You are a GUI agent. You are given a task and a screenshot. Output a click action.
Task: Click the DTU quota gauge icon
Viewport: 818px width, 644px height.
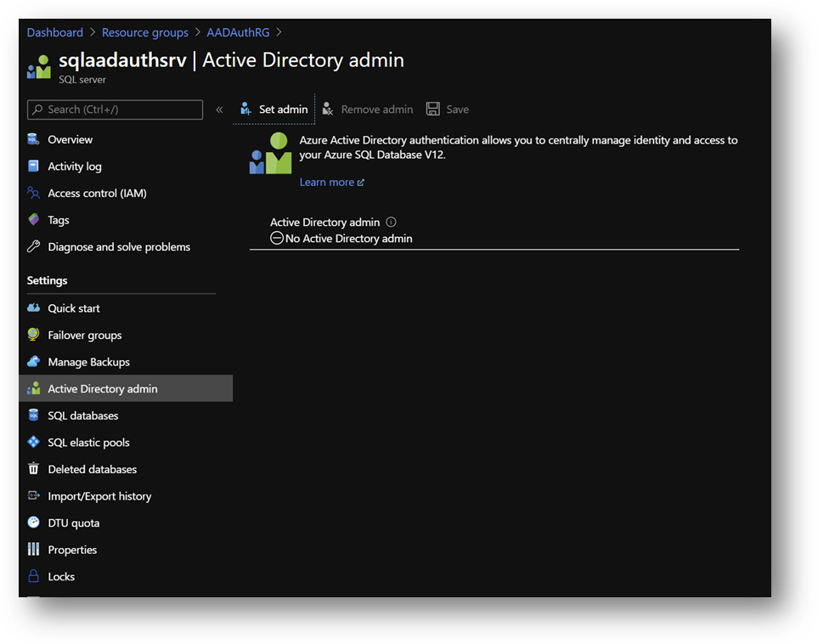coord(33,523)
